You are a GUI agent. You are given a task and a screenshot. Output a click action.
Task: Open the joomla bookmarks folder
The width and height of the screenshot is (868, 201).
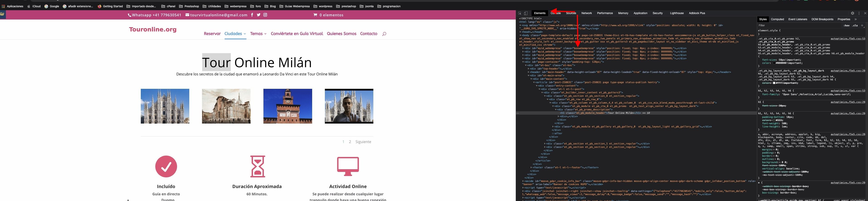(367, 6)
